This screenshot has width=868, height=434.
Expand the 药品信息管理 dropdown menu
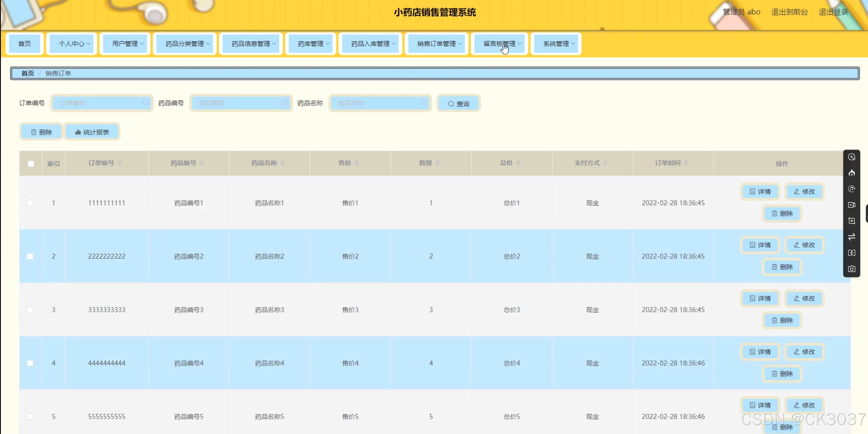point(253,44)
